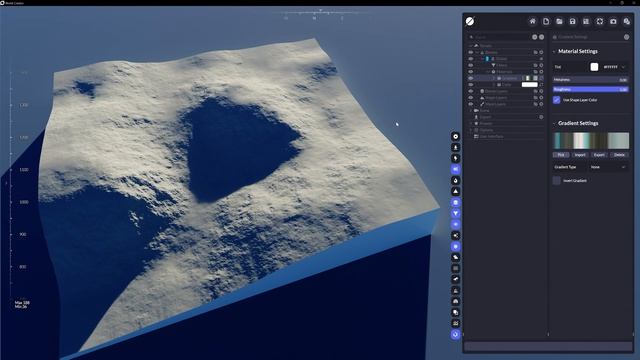This screenshot has width=640, height=360.
Task: Toggle visibility eye of the Color row
Action: (471, 84)
